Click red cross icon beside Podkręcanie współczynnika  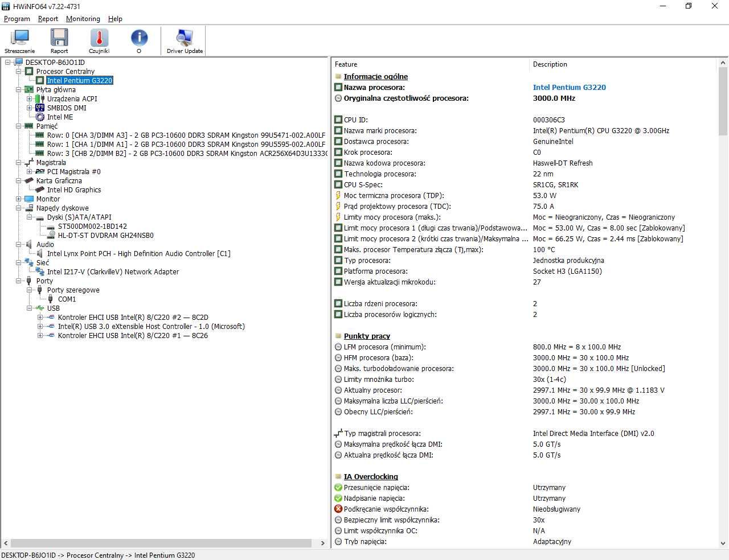338,509
